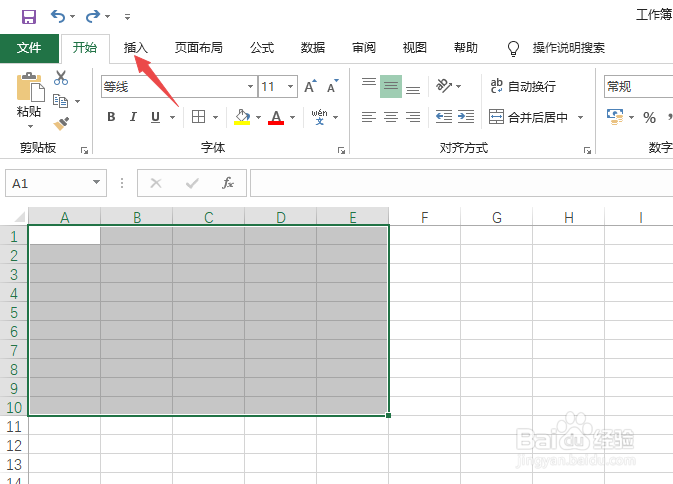Toggle Underline formatting
The image size is (673, 484).
point(155,117)
